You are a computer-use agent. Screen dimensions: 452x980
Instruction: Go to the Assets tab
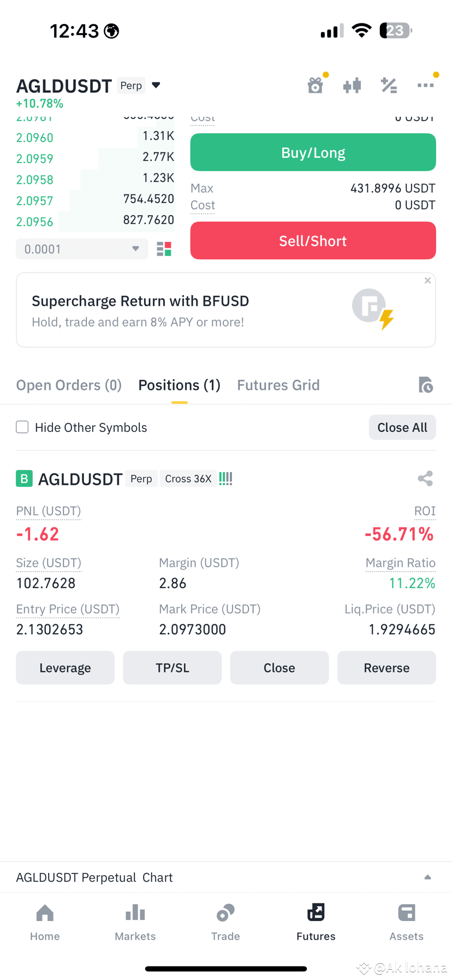(x=406, y=922)
